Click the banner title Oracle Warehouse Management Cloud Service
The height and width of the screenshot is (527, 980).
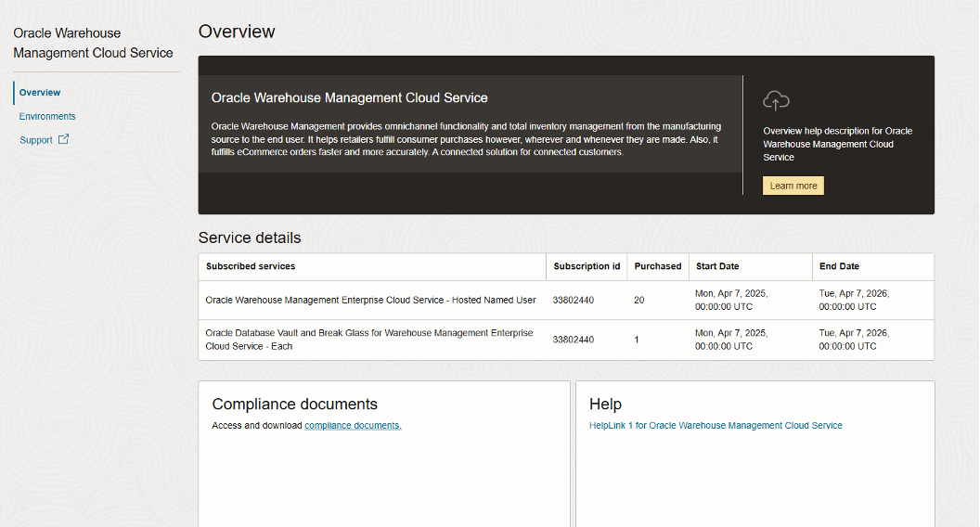click(349, 98)
